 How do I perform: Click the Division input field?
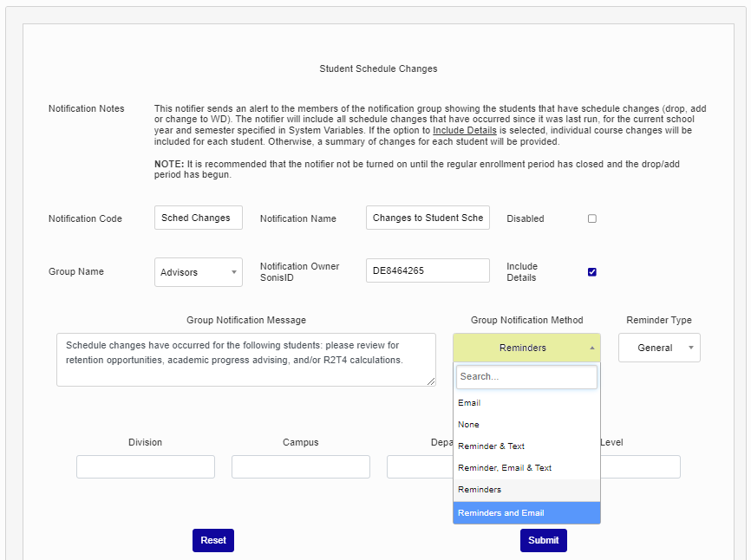coord(146,467)
